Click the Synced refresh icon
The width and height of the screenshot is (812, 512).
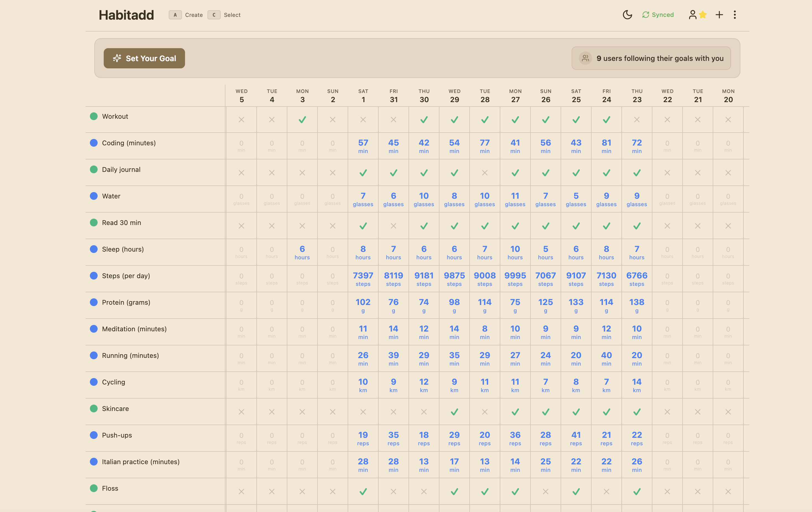tap(646, 15)
